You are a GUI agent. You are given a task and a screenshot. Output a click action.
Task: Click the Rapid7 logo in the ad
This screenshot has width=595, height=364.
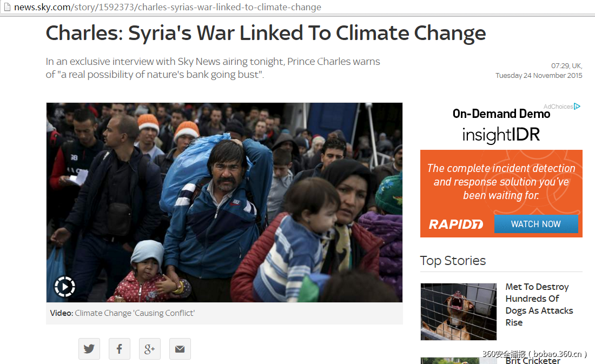click(456, 224)
